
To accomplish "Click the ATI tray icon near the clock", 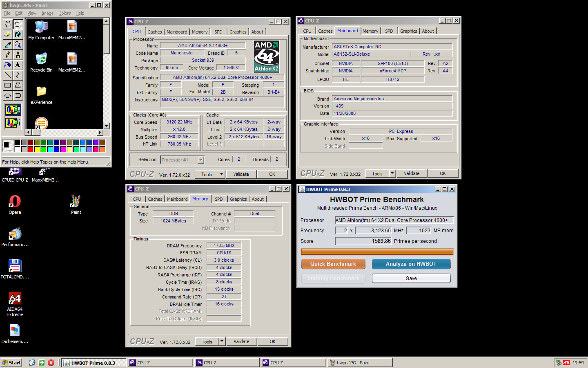I will [566, 363].
